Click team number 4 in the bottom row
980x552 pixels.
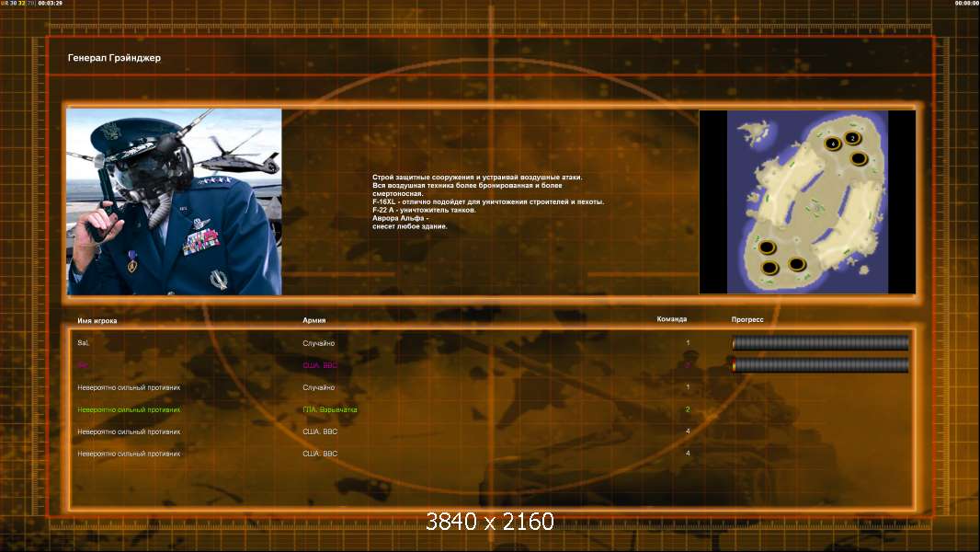[x=688, y=454]
